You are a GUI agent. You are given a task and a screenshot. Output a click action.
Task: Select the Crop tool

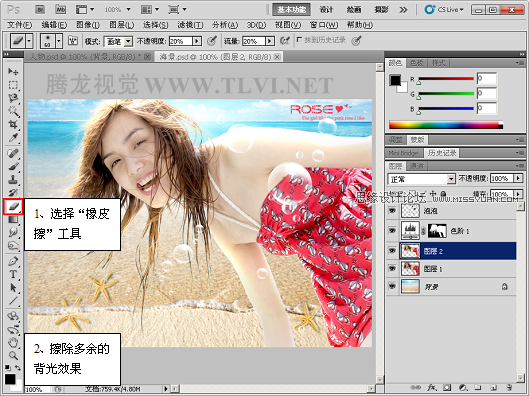13,124
